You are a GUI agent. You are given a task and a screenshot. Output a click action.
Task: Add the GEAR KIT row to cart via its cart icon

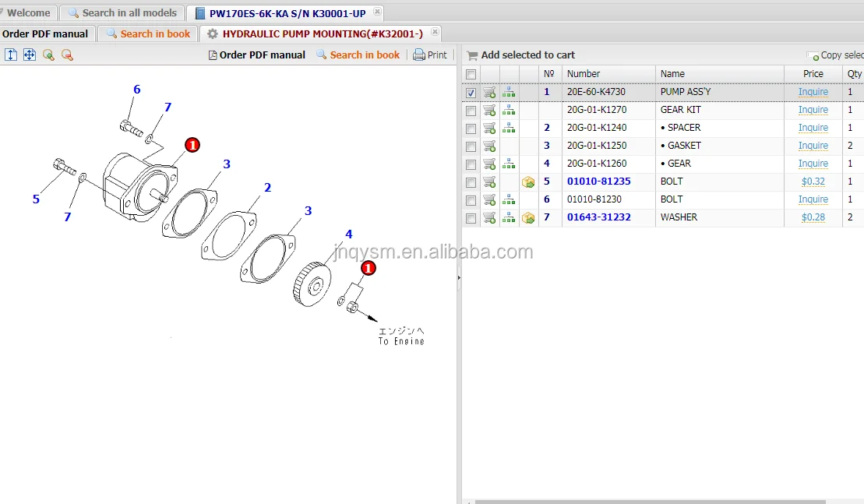tap(489, 111)
